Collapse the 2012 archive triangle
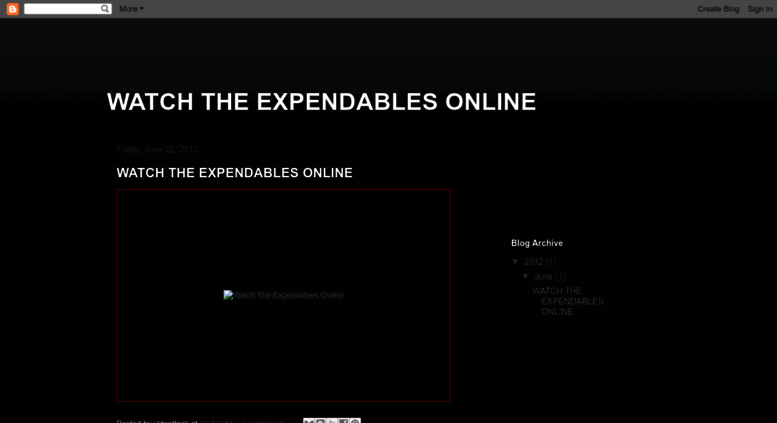The image size is (777, 423). point(515,262)
